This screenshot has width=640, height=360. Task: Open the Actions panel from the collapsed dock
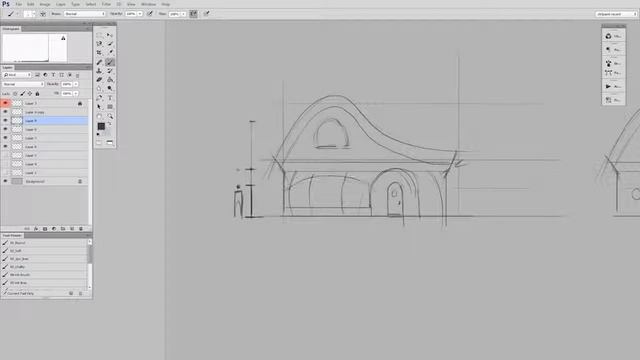pyautogui.click(x=613, y=87)
